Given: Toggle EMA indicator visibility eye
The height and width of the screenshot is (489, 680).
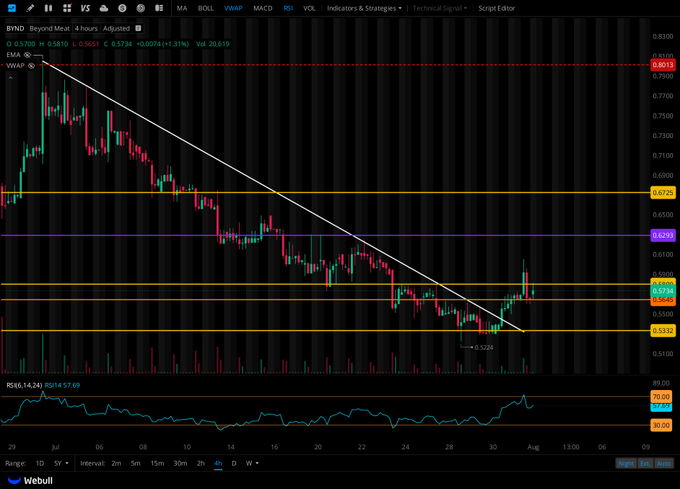Looking at the screenshot, I should point(27,55).
